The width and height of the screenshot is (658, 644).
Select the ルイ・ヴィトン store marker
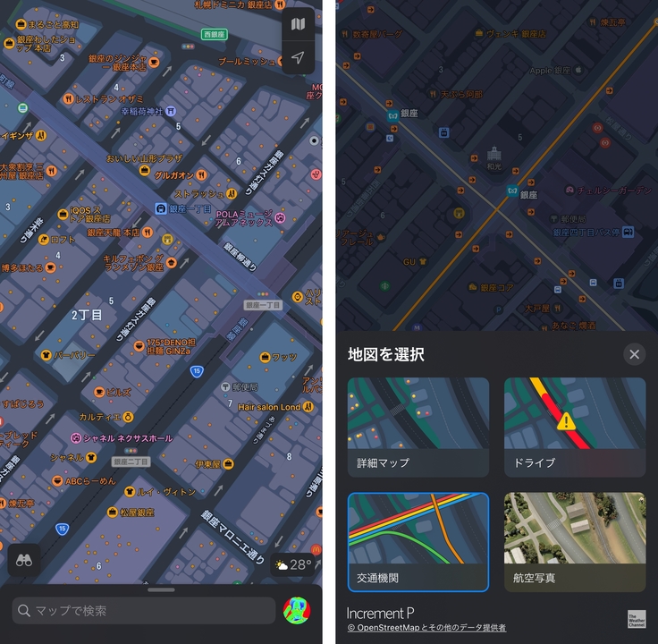pyautogui.click(x=130, y=491)
